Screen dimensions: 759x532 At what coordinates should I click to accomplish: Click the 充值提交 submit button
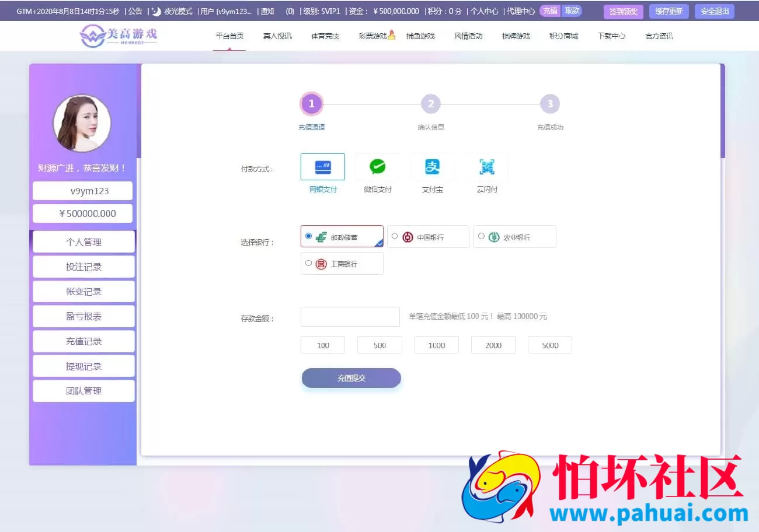tap(351, 378)
